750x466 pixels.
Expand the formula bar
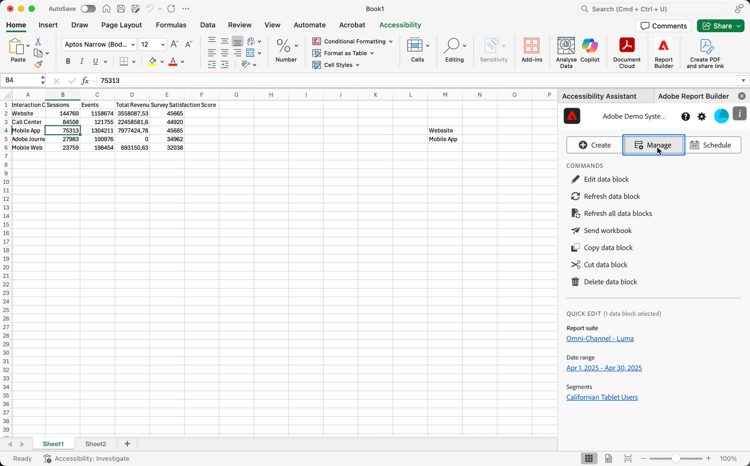[x=743, y=80]
